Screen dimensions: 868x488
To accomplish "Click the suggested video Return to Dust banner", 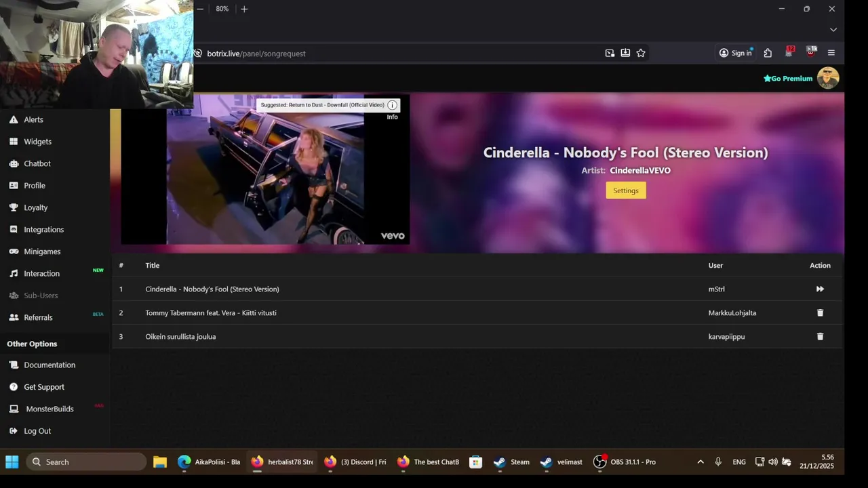I will (x=323, y=105).
